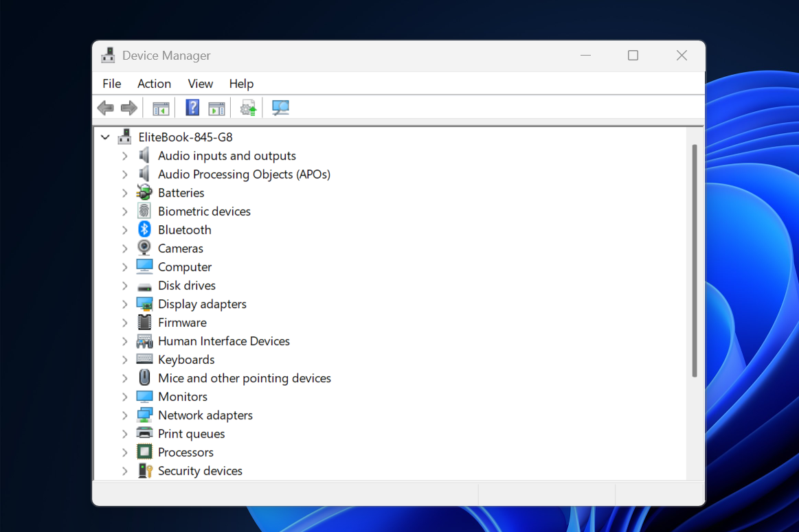799x532 pixels.
Task: Select the Print queues label
Action: point(192,434)
